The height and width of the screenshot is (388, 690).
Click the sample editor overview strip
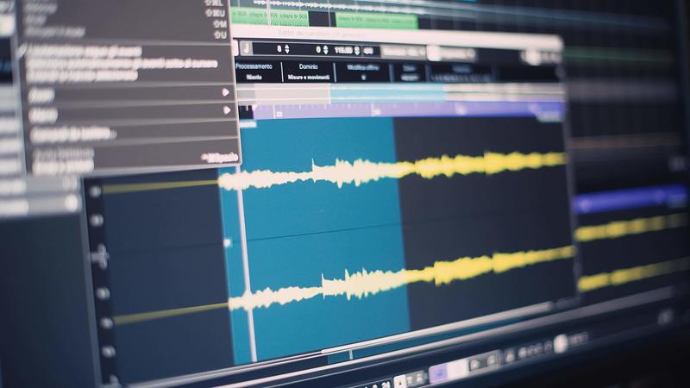(x=400, y=93)
